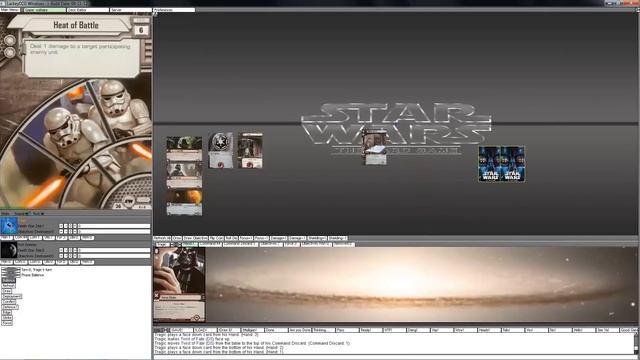The image size is (640, 360).
Task: Select the moon player avatar
Action: [9, 249]
